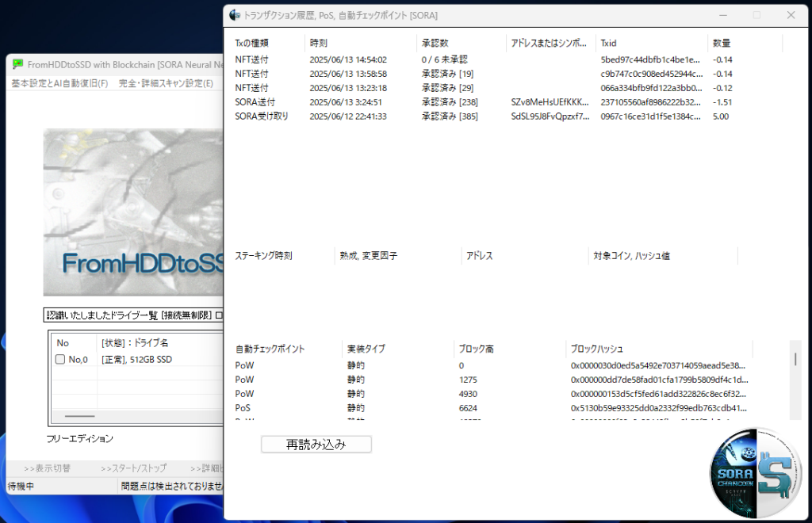Click the FromHDDtoSSD splash image

tap(133, 212)
